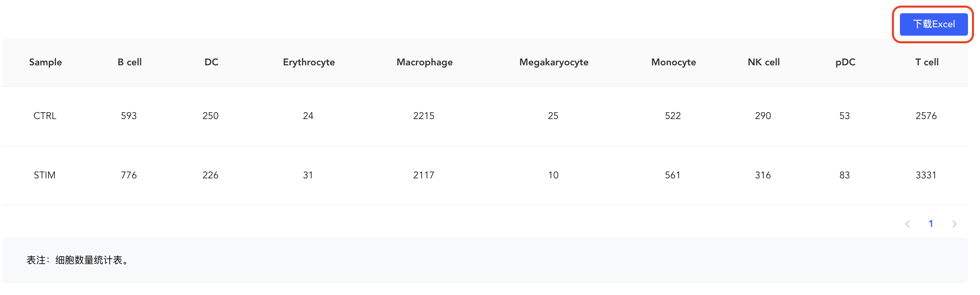
Task: Click the DC column header
Action: 211,62
